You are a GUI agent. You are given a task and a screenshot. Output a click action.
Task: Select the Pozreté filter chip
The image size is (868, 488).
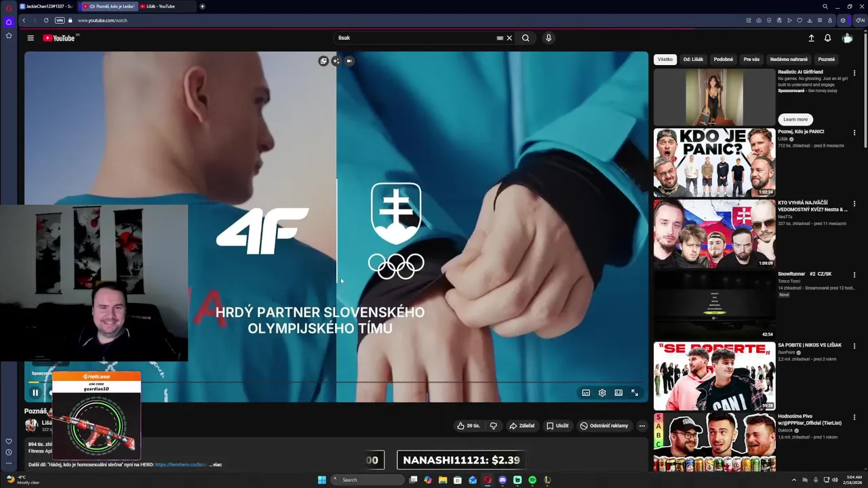827,59
